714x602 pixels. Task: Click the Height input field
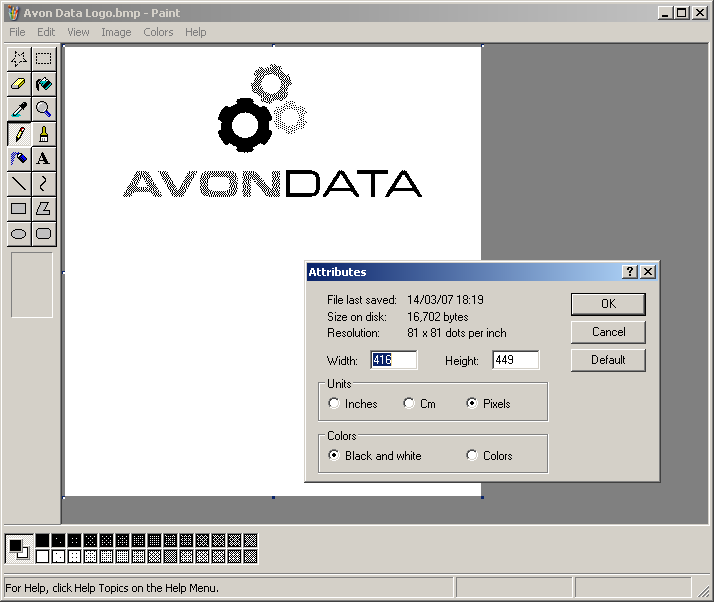coord(516,360)
